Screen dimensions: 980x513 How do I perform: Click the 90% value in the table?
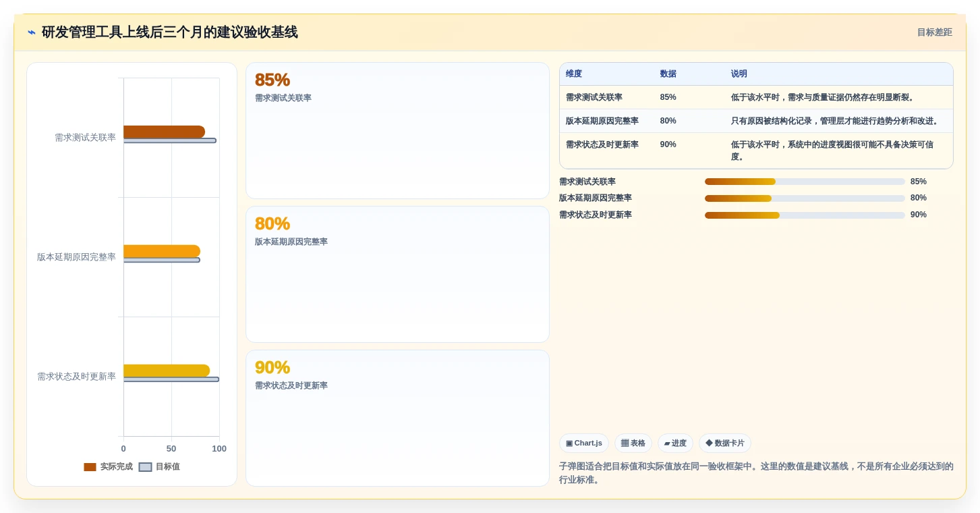point(668,144)
